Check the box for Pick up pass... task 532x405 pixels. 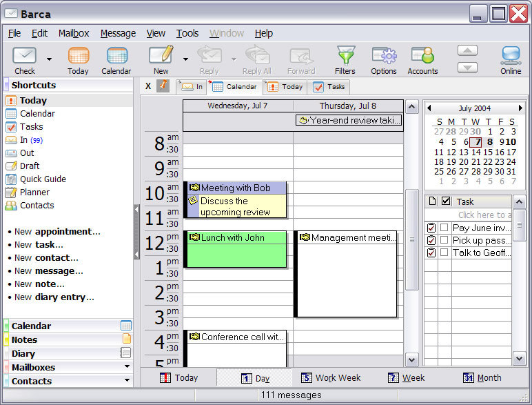pos(444,240)
